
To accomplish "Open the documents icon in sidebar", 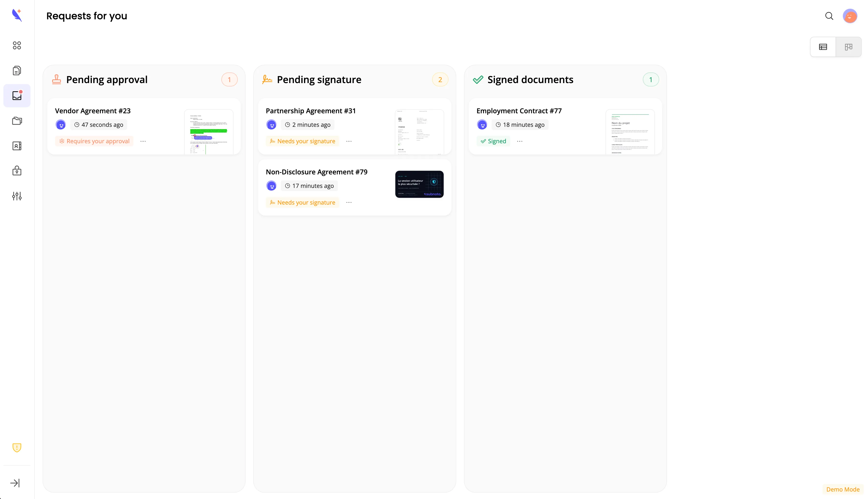I will pos(17,71).
